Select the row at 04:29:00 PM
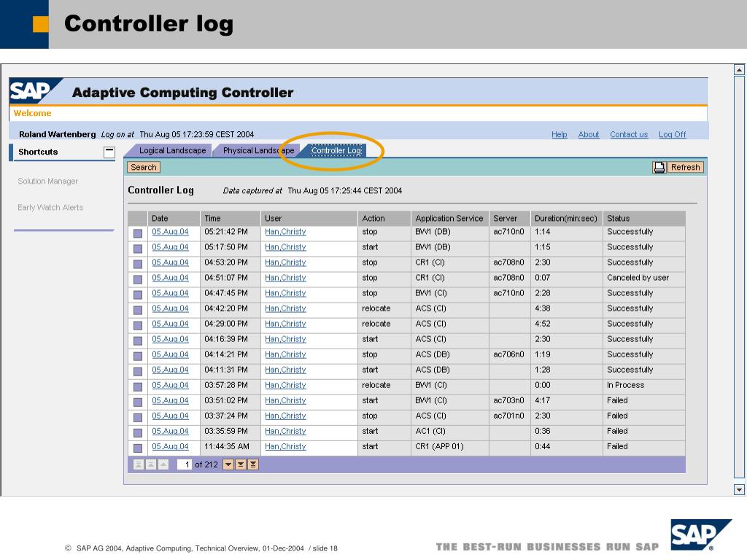Viewport: 747px width, 560px height. click(x=138, y=325)
